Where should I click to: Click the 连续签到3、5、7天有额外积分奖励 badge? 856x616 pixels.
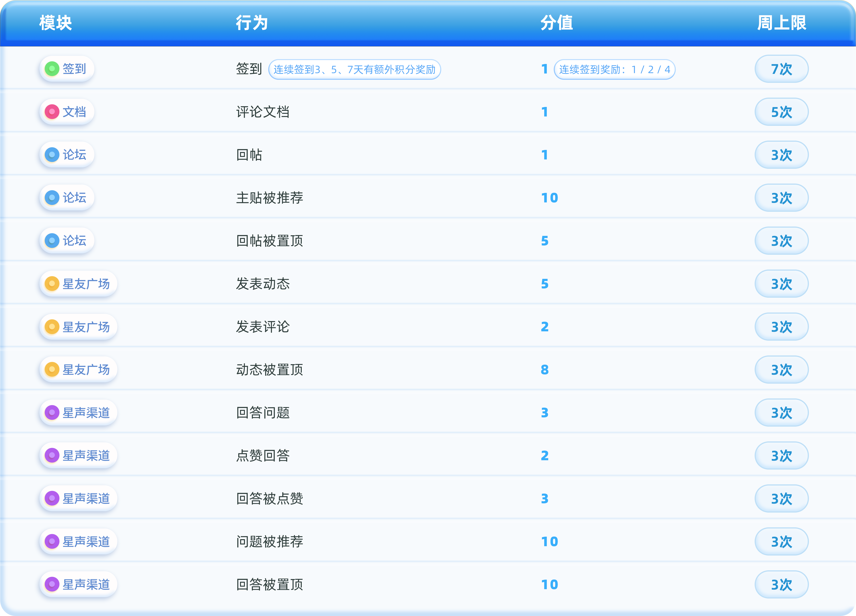354,69
